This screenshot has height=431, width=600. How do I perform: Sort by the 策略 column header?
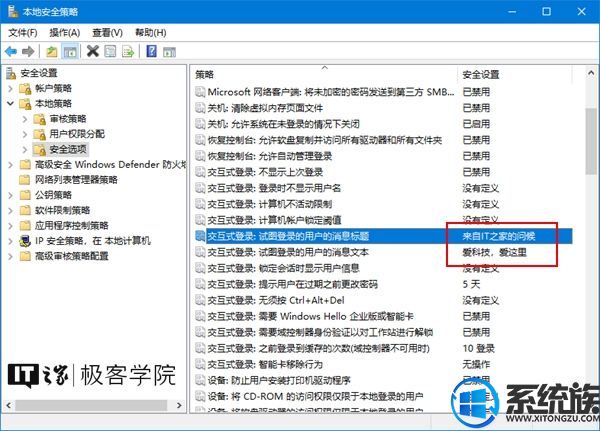pyautogui.click(x=325, y=74)
